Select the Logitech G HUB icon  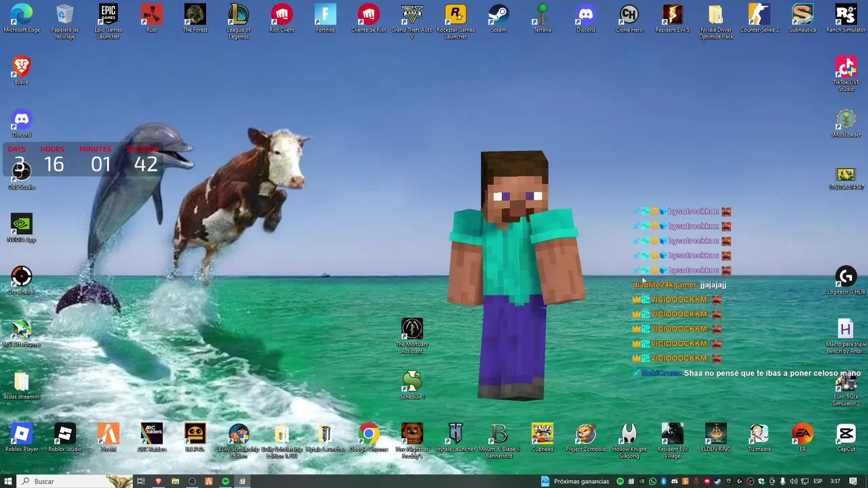(x=846, y=281)
